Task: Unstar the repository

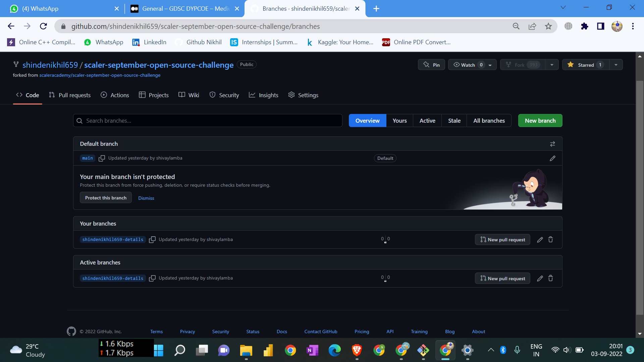Action: coord(585,64)
